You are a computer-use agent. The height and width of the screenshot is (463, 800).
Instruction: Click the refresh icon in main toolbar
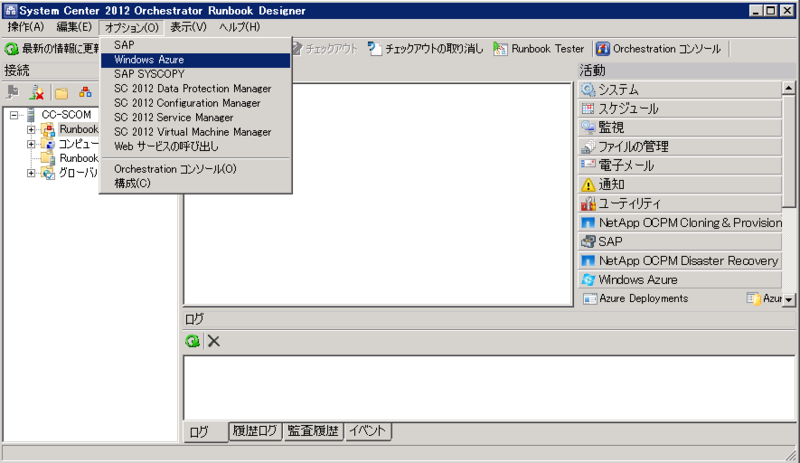[x=11, y=49]
